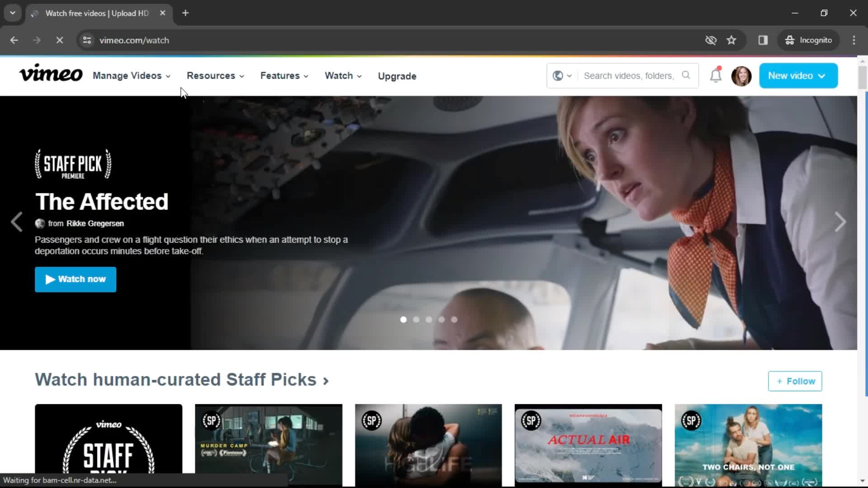Screen dimensions: 868x488
Task: Open the Chrome three-dot menu
Action: click(854, 40)
